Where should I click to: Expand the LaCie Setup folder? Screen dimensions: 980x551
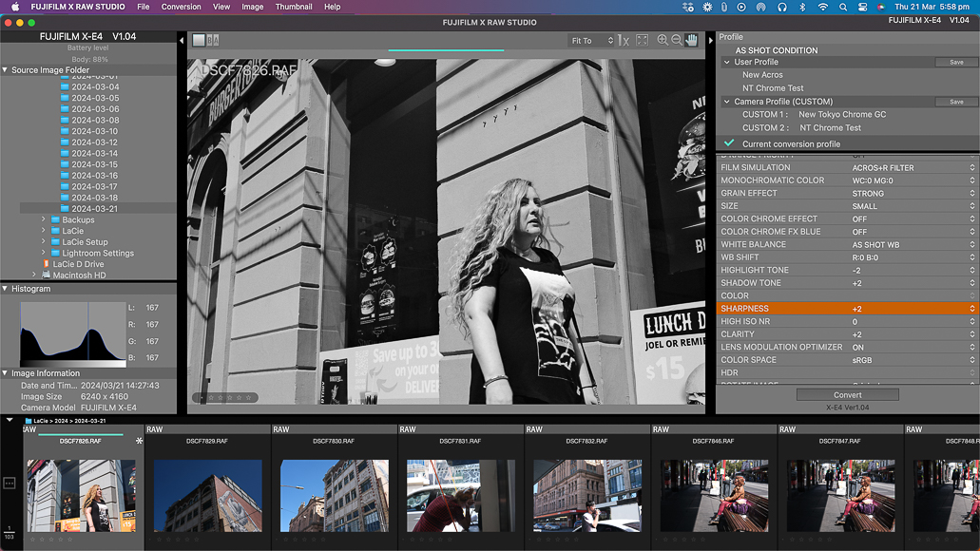[x=43, y=241]
